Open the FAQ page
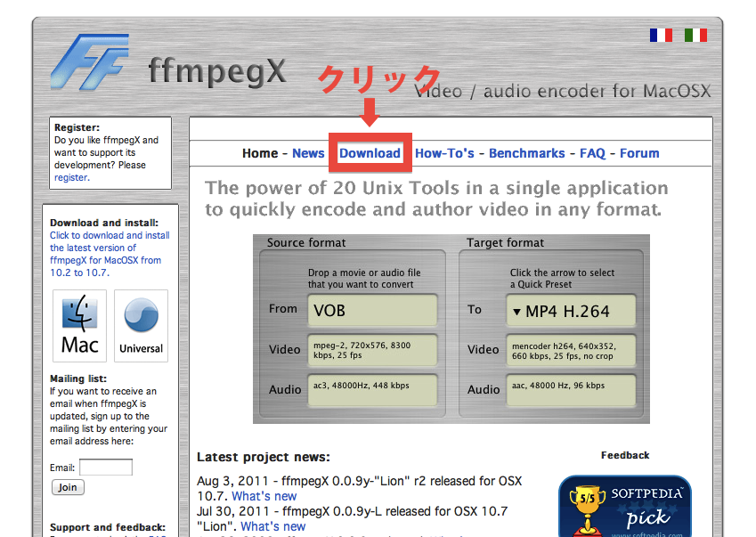The image size is (756, 537). [592, 153]
